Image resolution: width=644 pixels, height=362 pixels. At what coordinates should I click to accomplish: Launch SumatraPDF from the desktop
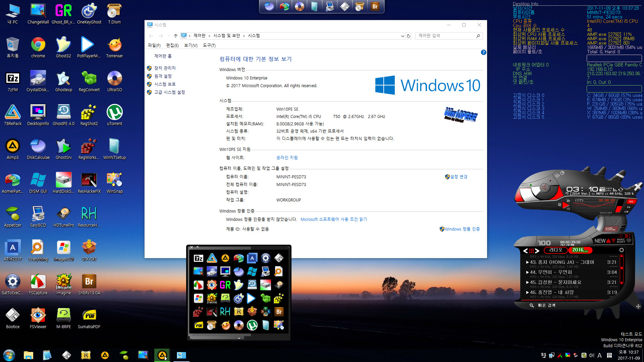89,318
